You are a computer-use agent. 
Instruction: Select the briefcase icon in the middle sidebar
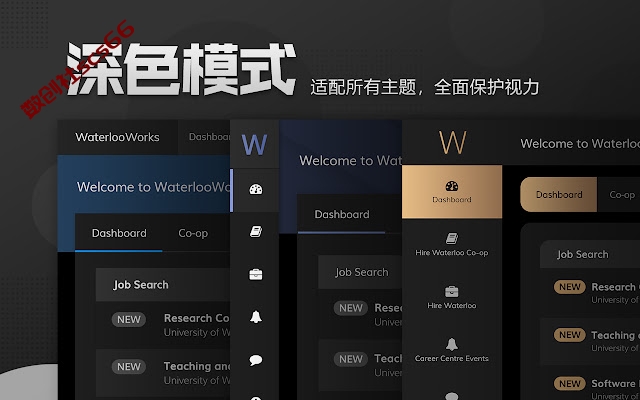[256, 274]
